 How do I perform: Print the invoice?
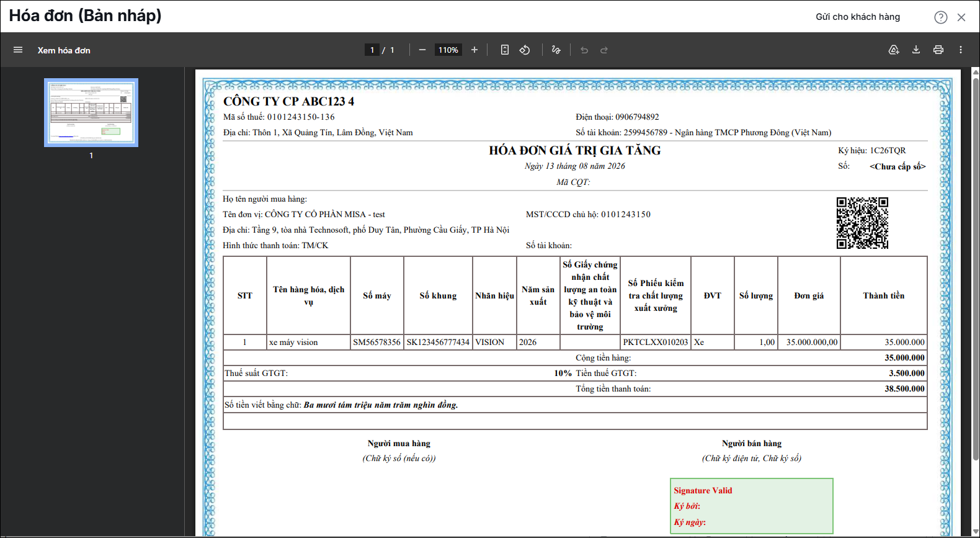(x=938, y=50)
